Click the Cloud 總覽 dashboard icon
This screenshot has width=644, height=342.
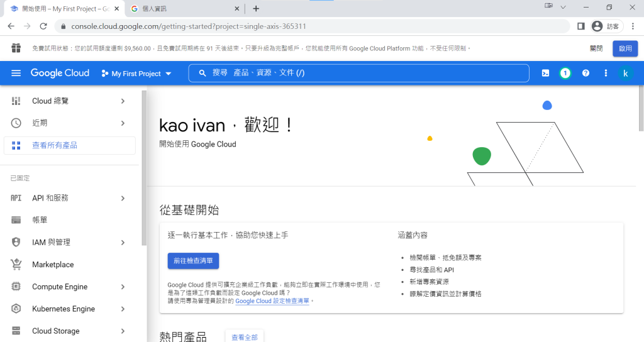tap(16, 101)
